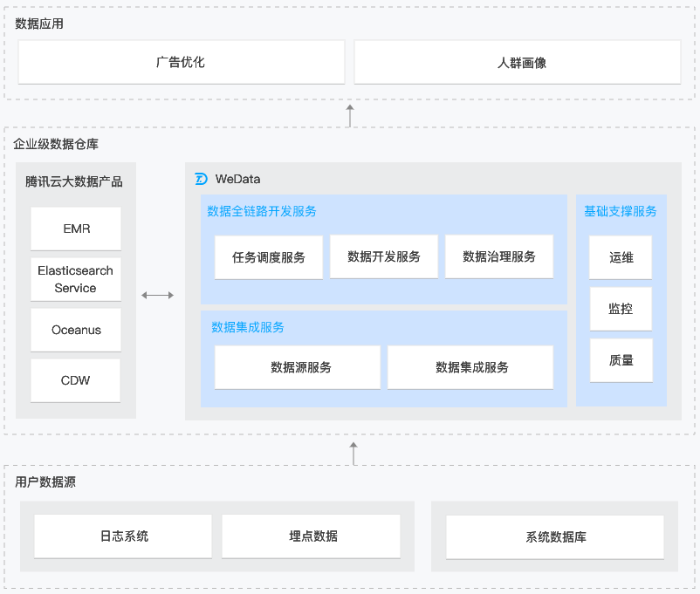Click the WeData logo icon
The height and width of the screenshot is (594, 700).
pos(201,179)
